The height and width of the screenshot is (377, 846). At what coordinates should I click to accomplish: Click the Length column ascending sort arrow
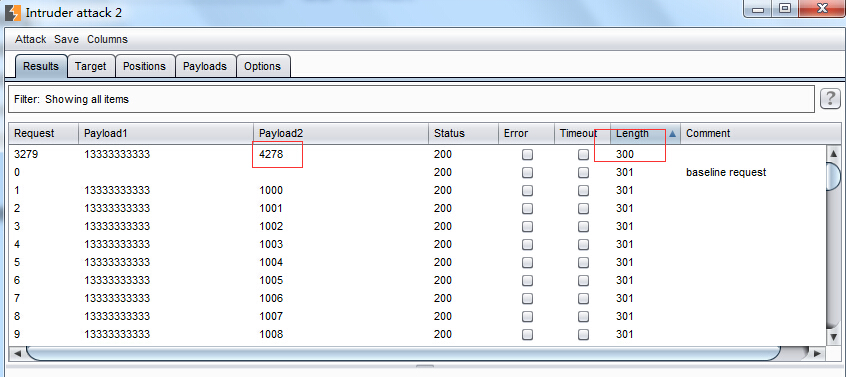tap(672, 134)
